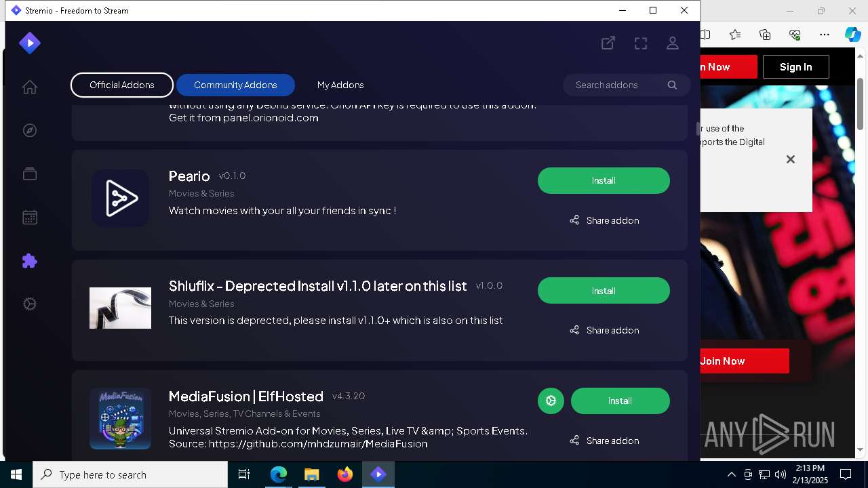Viewport: 868px width, 488px height.
Task: Open the Windows Start menu
Action: (16, 474)
